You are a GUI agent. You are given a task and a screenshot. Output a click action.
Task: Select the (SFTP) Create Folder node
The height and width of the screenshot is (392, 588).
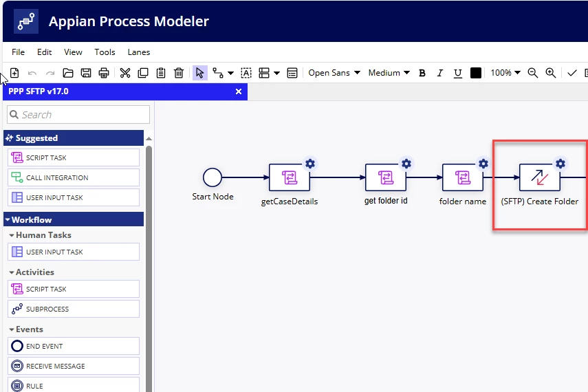click(540, 177)
